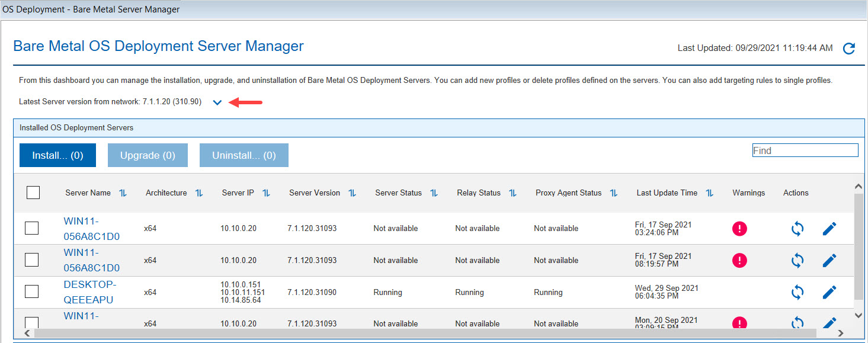868x343 pixels.
Task: Sort the table by Server Name
Action: coord(123,193)
